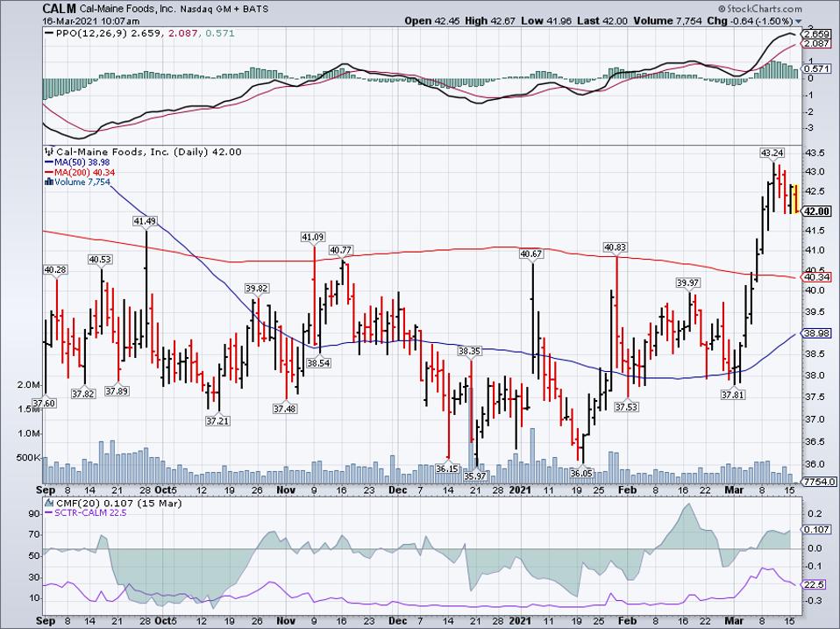Click the 7754.0 volume tag on right axis

click(x=820, y=482)
